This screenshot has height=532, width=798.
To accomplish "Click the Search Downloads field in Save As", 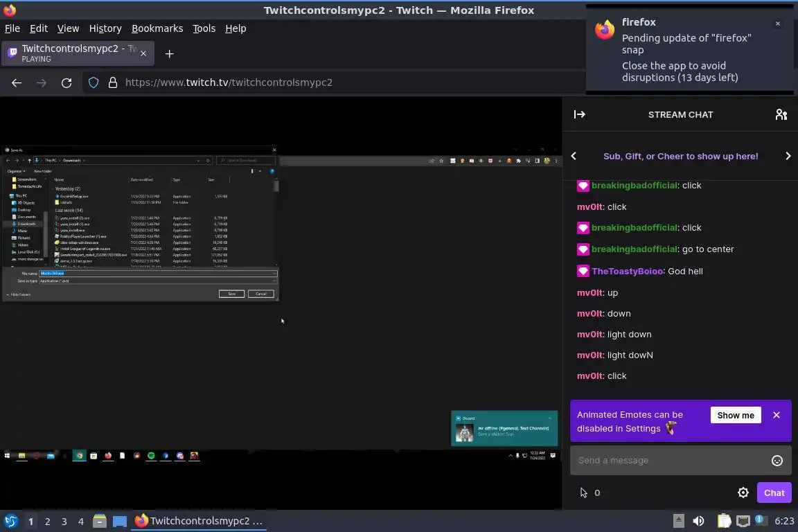I will pos(246,161).
